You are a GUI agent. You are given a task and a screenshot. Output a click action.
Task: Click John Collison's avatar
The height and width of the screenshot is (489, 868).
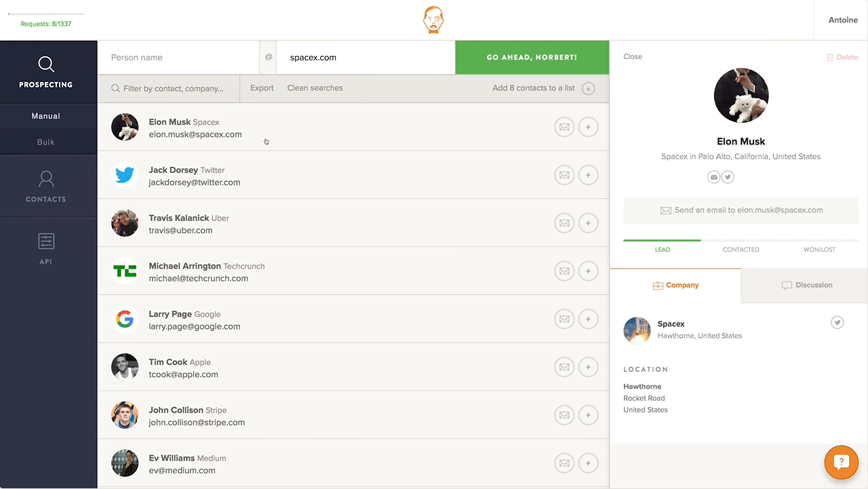(125, 415)
